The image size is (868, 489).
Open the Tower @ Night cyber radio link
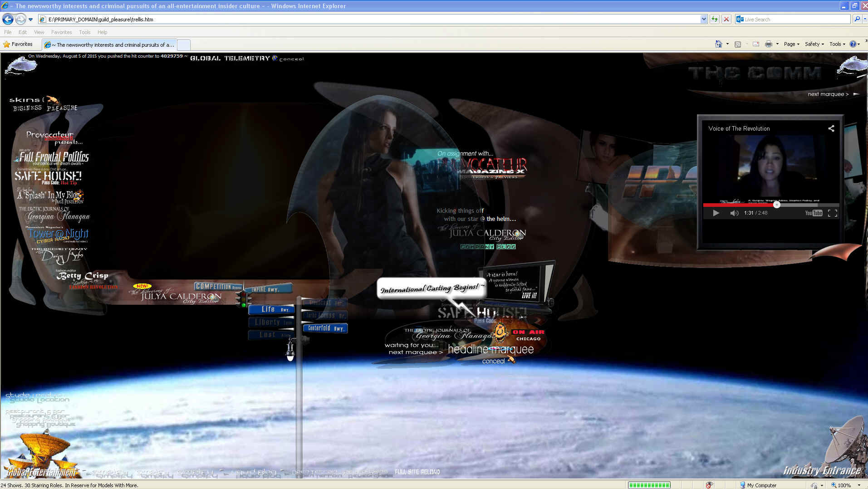coord(57,234)
